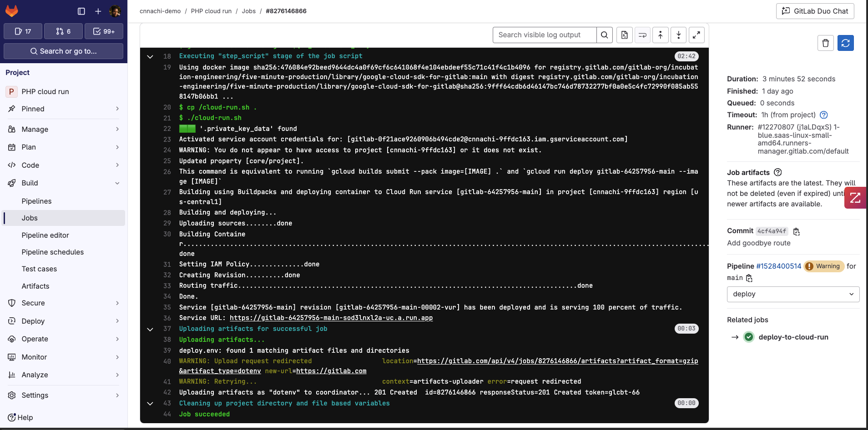
Task: Expand the Settings menu
Action: click(x=63, y=395)
